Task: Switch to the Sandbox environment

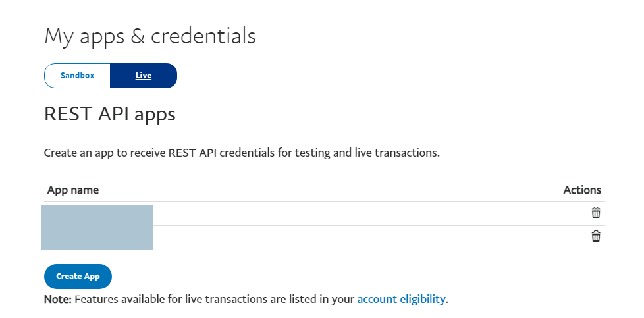Action: (x=77, y=76)
